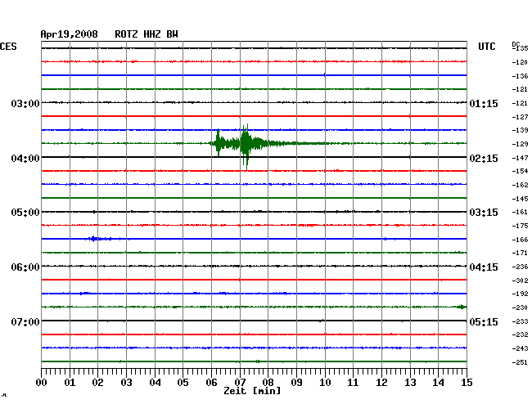The width and height of the screenshot is (532, 404).
Task: Click the DC offset value -161
Action: [x=520, y=212]
